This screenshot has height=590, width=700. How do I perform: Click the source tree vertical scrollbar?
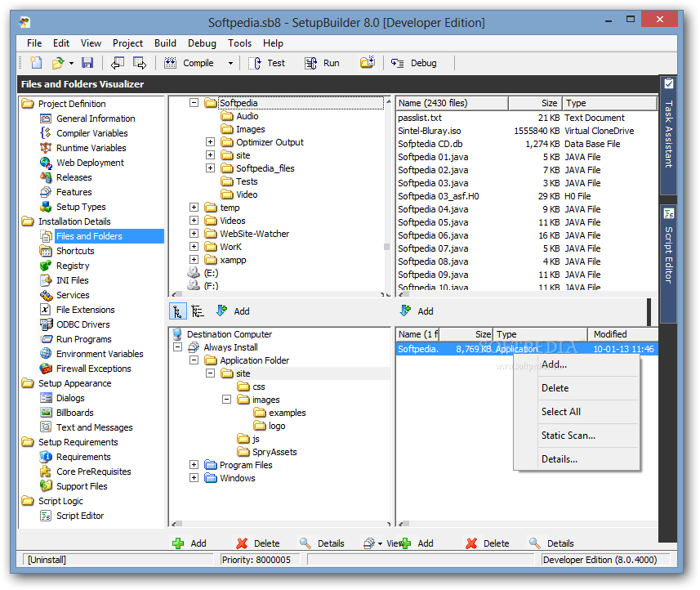(x=387, y=196)
